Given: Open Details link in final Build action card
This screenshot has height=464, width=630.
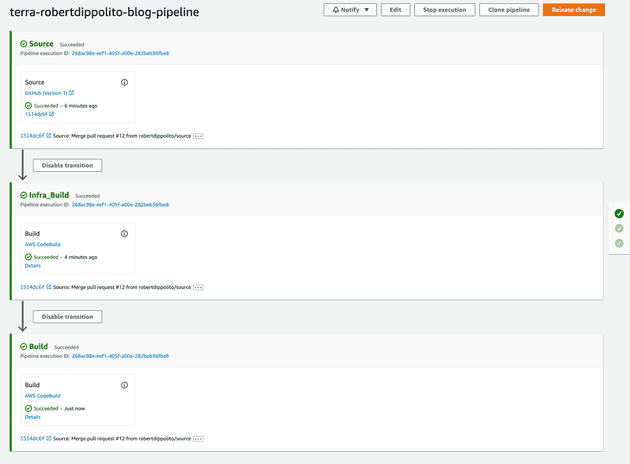Looking at the screenshot, I should pyautogui.click(x=33, y=417).
